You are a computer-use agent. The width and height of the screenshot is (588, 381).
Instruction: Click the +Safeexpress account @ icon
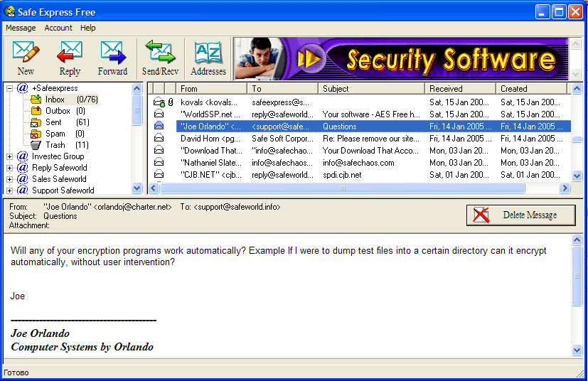[x=23, y=88]
